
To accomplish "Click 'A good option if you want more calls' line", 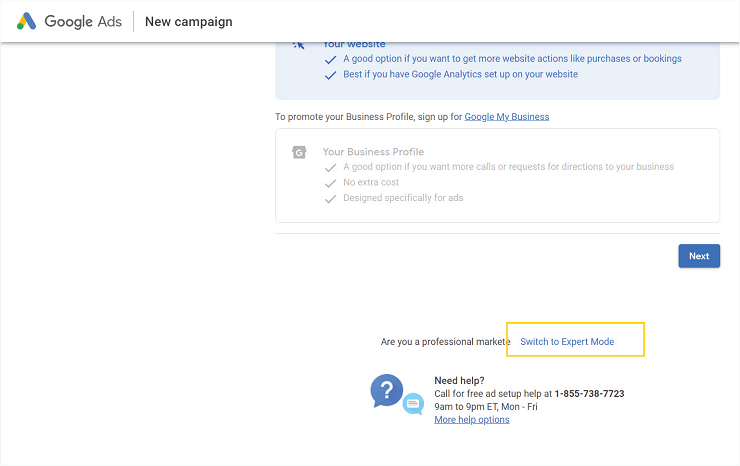I will point(508,167).
